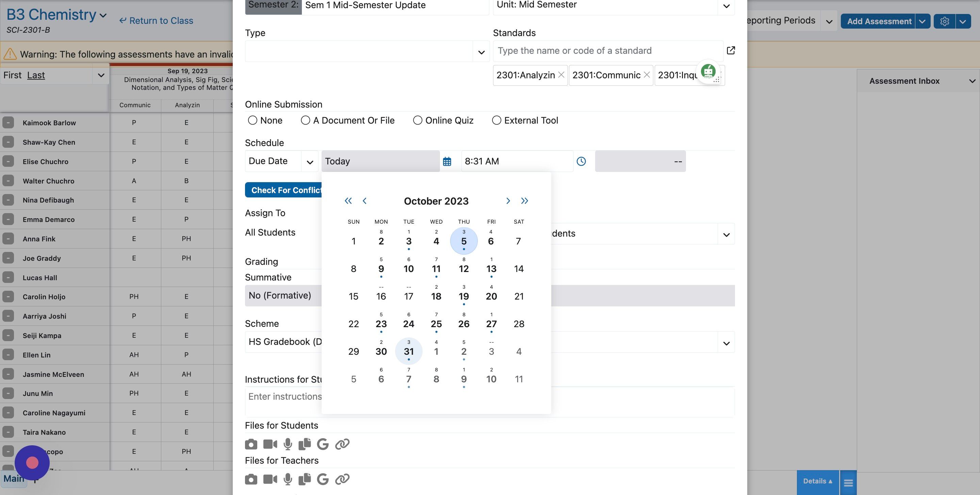The image size is (980, 495).
Task: Open gradebook settings gear icon
Action: [x=945, y=21]
